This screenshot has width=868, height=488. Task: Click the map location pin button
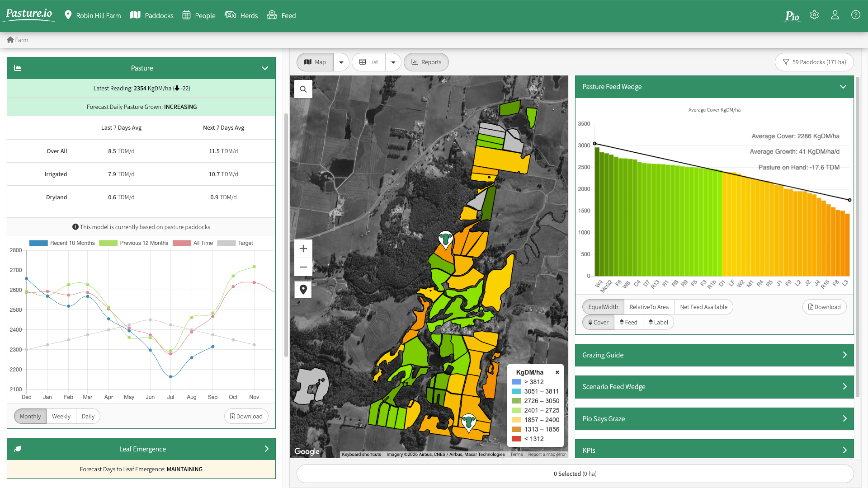click(x=303, y=289)
